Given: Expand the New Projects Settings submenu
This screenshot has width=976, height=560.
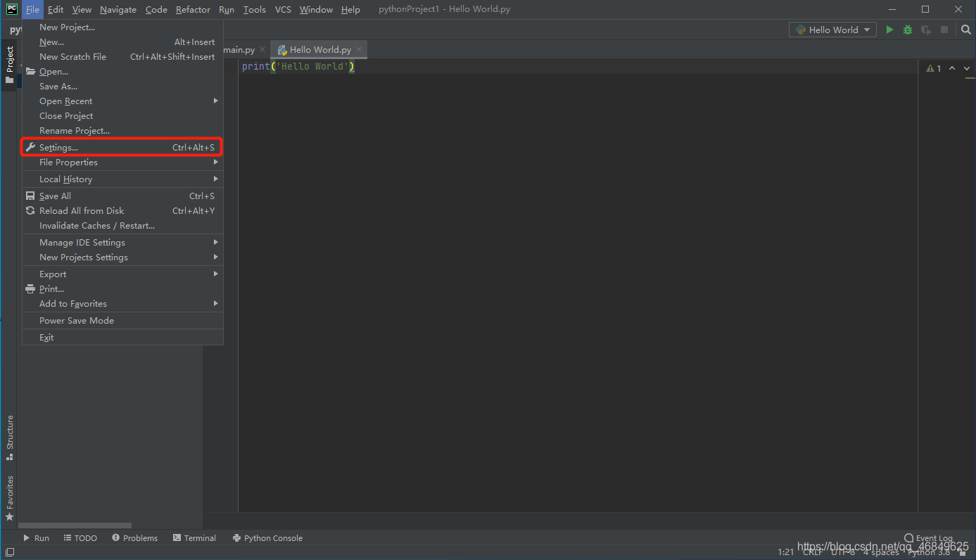Looking at the screenshot, I should point(122,257).
